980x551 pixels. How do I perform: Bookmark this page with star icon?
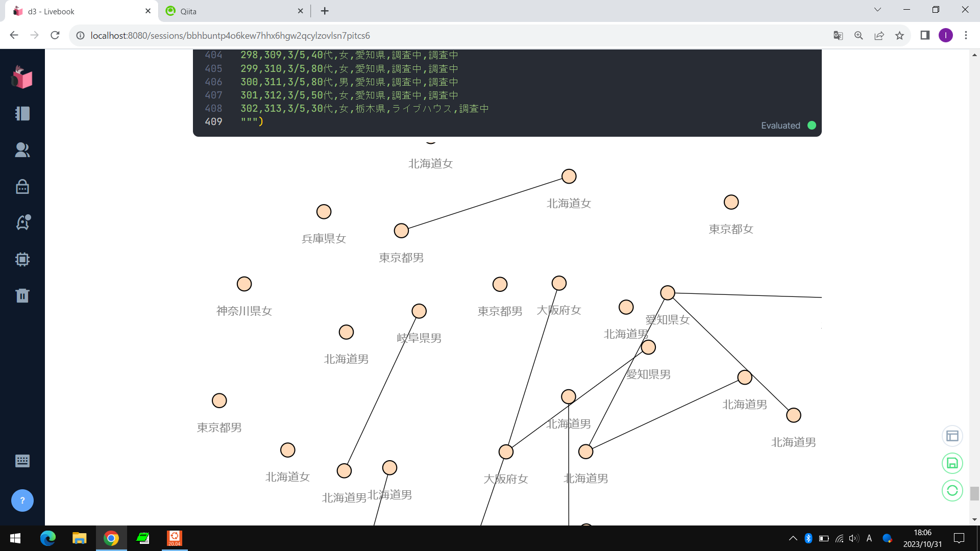pyautogui.click(x=899, y=35)
